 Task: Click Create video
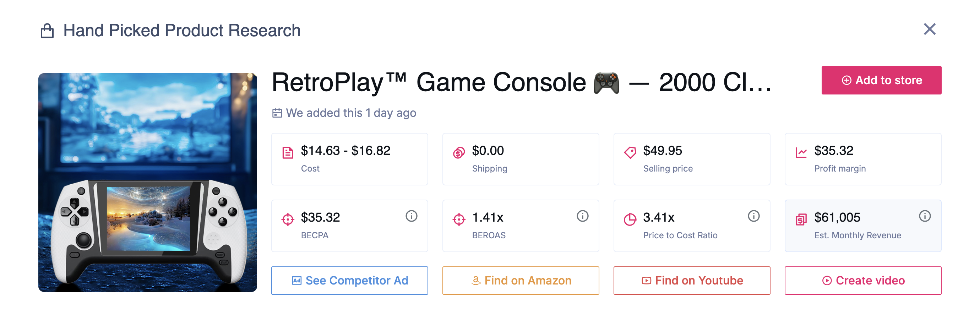pos(863,281)
